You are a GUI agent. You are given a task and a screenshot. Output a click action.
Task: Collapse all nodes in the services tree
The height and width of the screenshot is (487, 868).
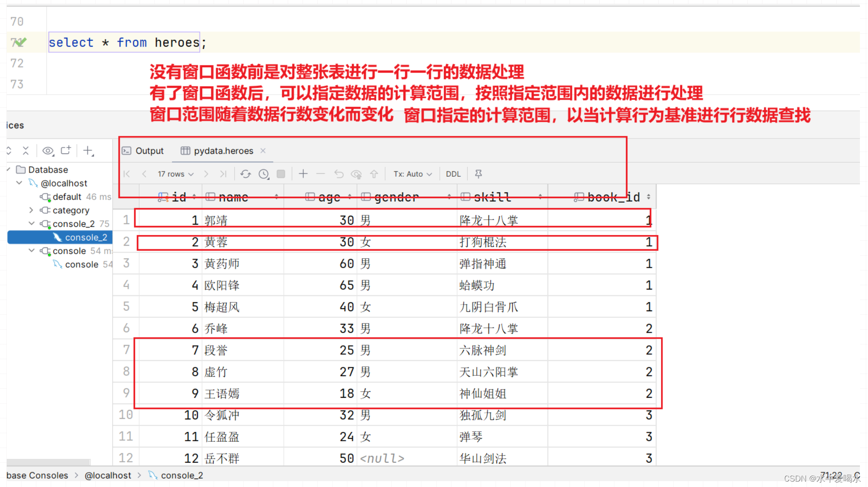coord(26,151)
